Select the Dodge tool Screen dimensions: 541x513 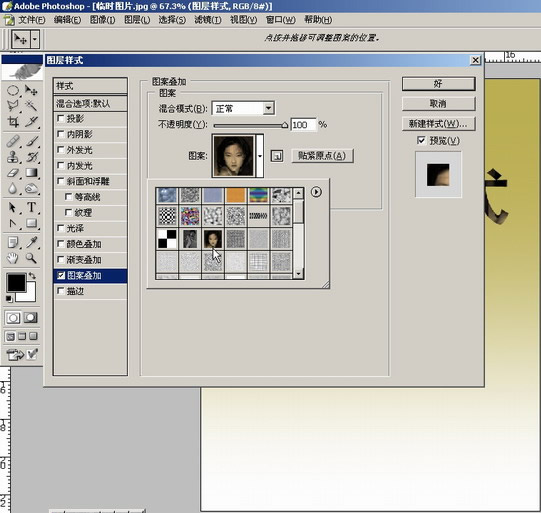pos(31,188)
